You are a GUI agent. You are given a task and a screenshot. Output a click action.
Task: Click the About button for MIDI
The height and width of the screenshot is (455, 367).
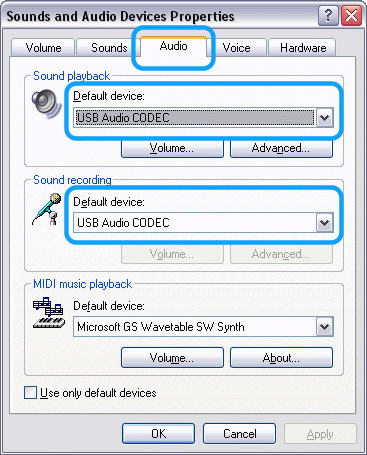point(281,358)
